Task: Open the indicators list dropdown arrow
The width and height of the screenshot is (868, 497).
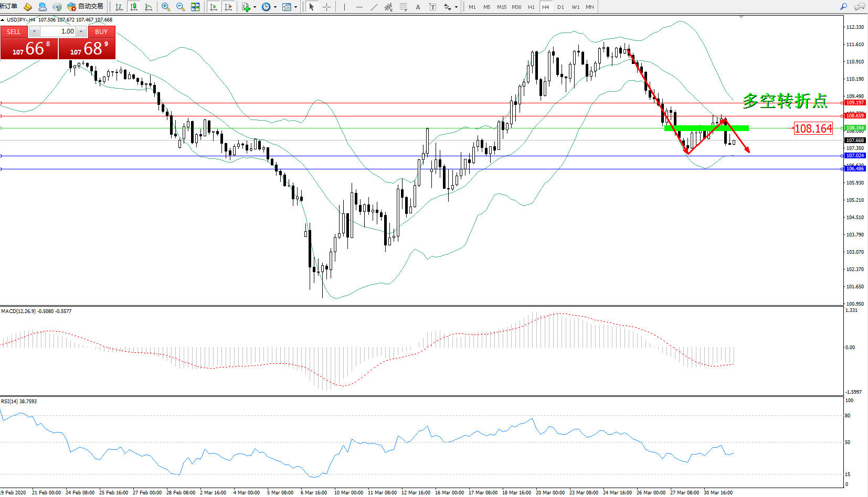Action: 255,7
